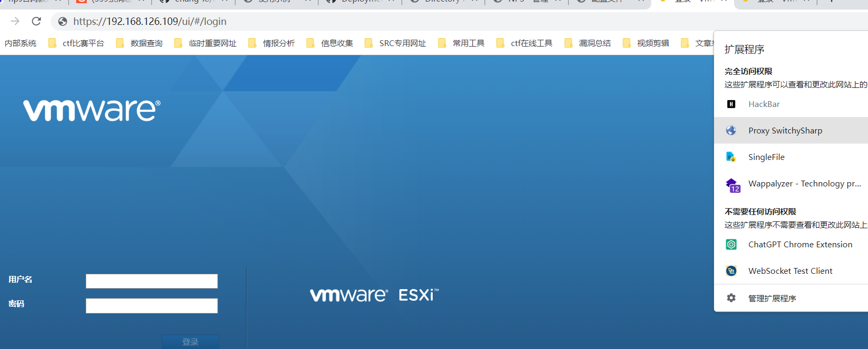Open 管理扩展程序 link
Image resolution: width=868 pixels, height=349 pixels.
[791, 298]
